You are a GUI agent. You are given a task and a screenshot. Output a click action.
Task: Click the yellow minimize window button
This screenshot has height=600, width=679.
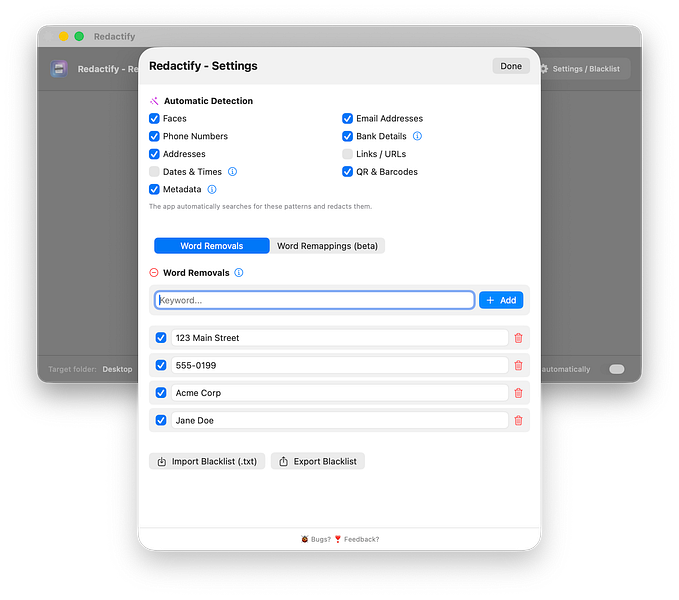click(x=64, y=36)
